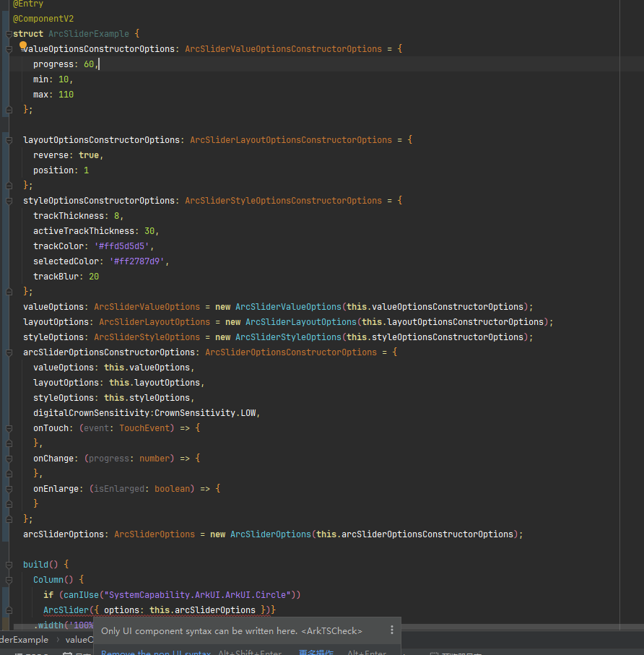Fold the onEnlarge callback body

(x=9, y=489)
